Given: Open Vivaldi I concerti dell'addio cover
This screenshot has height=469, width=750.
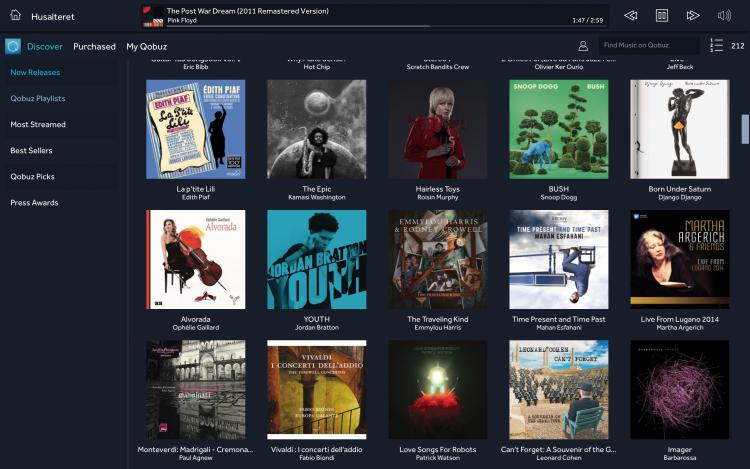Looking at the screenshot, I should (x=317, y=390).
